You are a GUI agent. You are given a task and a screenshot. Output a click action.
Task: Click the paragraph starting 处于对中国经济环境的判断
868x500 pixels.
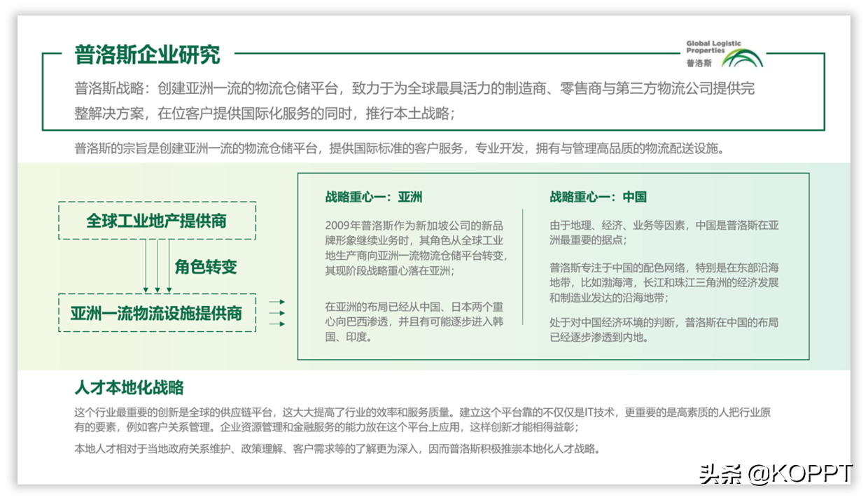click(664, 329)
